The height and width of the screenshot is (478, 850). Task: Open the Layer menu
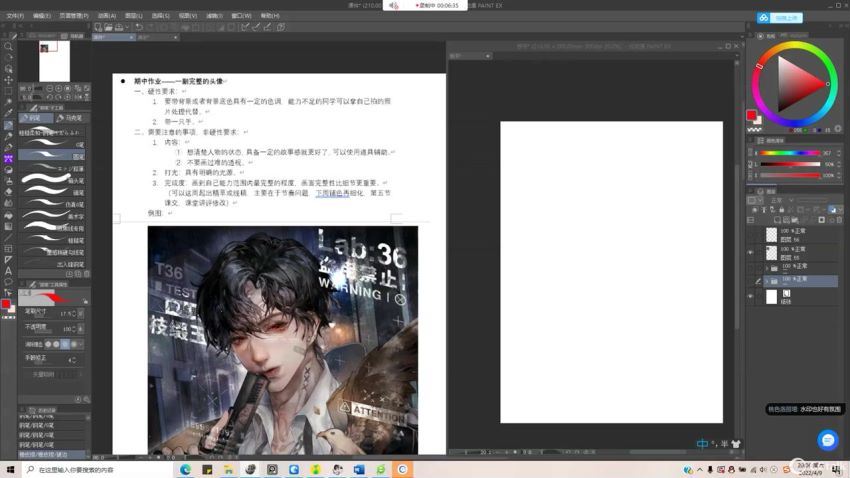point(133,16)
